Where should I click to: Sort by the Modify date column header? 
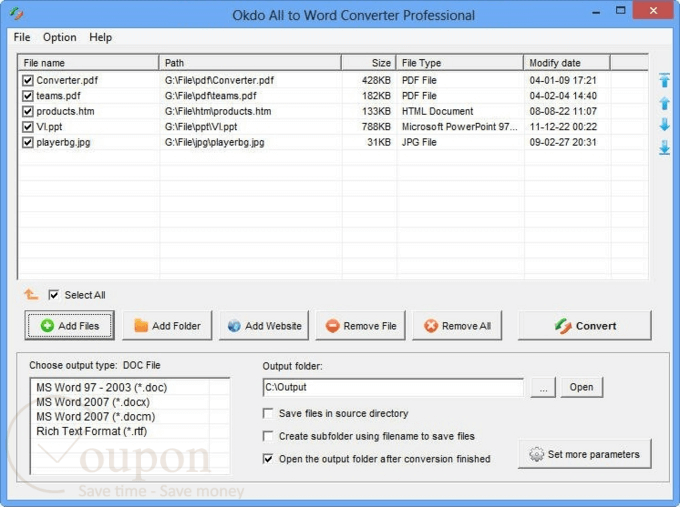tap(567, 62)
